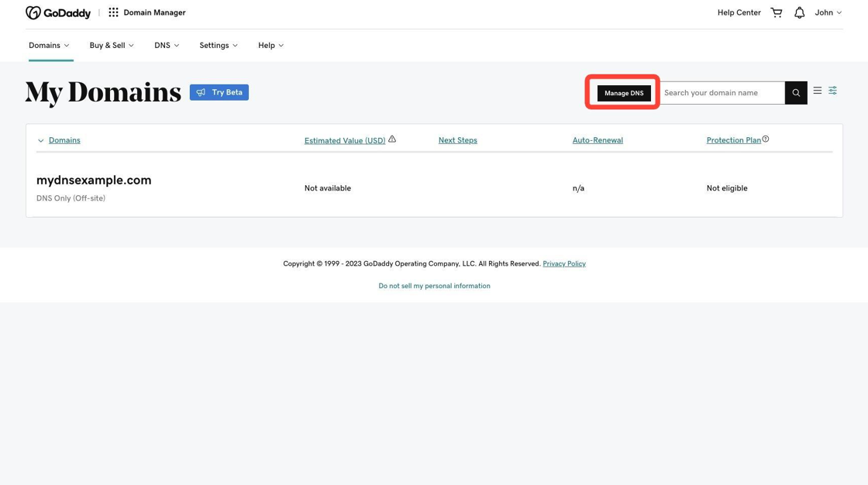
Task: Expand the Help menu
Action: 270,46
